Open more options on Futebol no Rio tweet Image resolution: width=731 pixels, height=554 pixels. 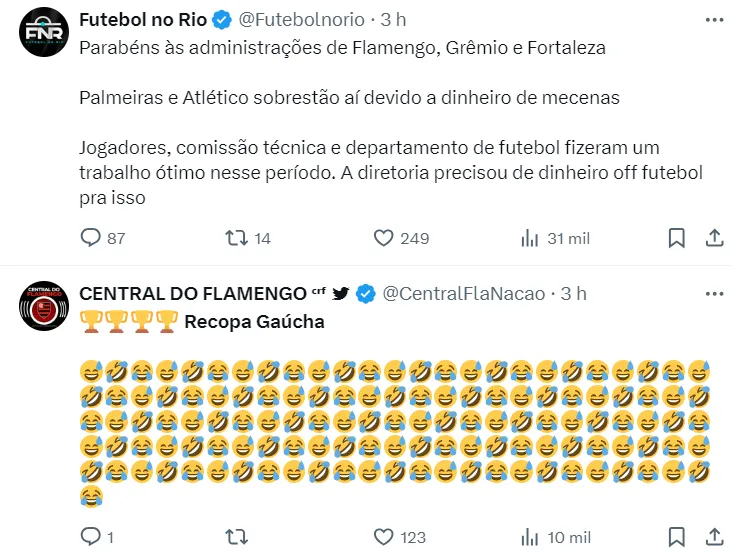714,19
